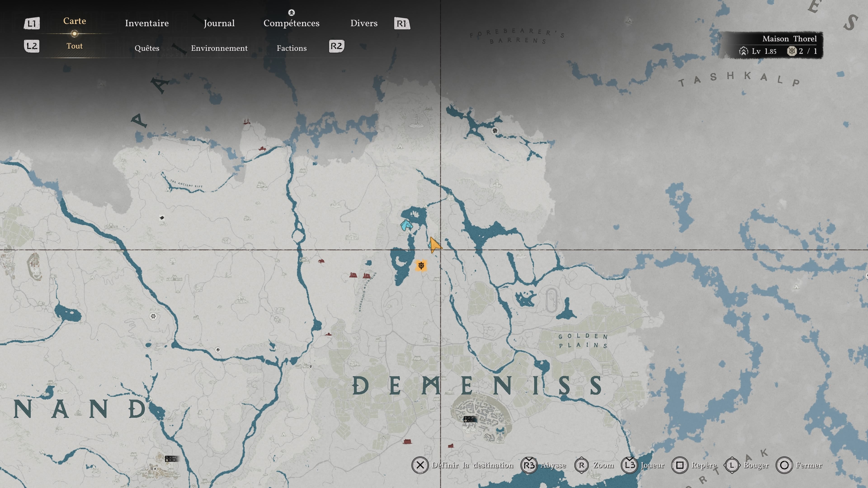Open the Demeniss city level tag
Screen dimensions: 868x488
pos(470,419)
